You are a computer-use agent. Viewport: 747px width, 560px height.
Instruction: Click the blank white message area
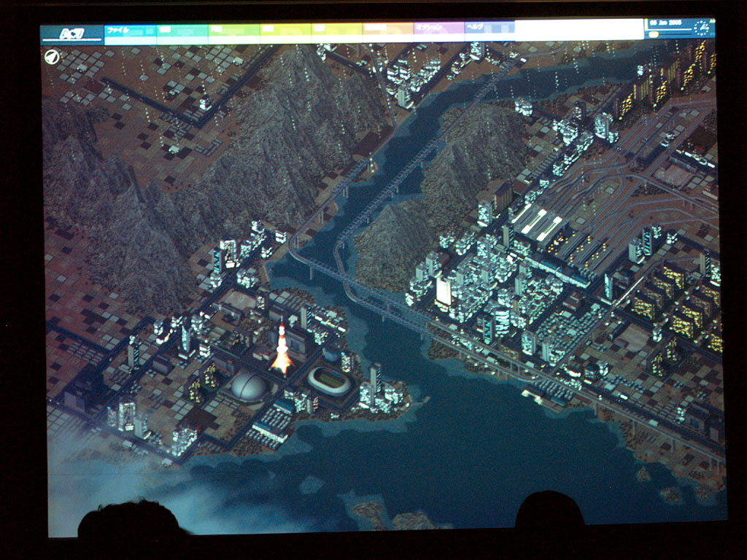[578, 29]
